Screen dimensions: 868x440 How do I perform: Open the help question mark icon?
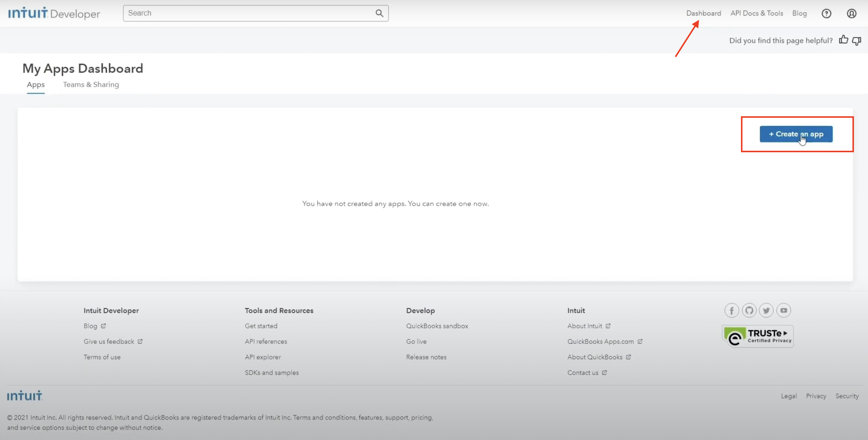pos(826,13)
